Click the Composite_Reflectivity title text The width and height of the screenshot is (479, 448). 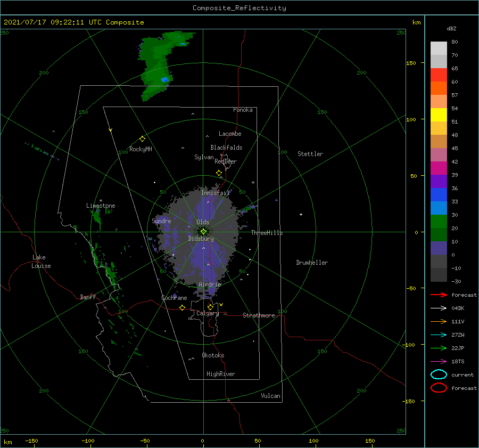pos(239,8)
